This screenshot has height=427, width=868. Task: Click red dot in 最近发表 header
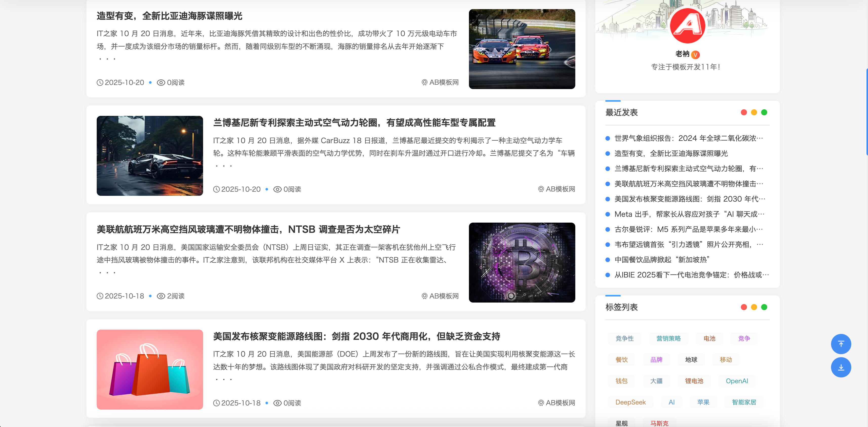[744, 113]
